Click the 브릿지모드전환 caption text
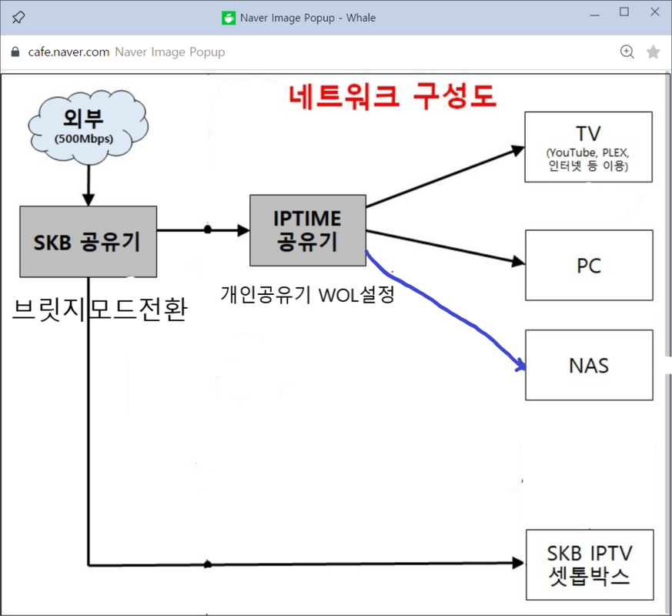 click(99, 309)
